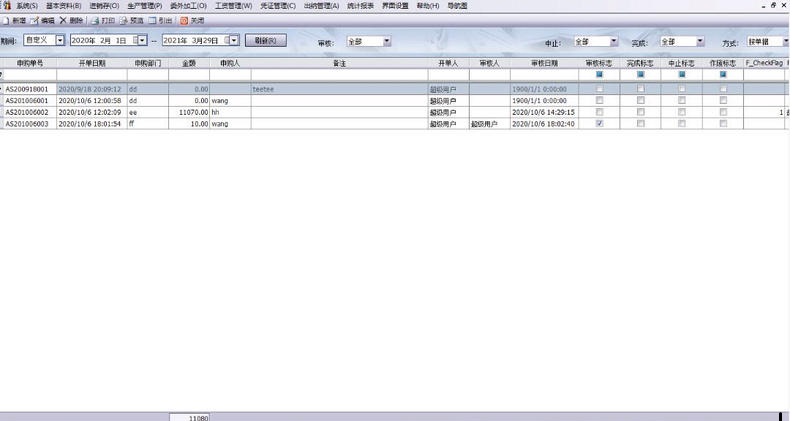This screenshot has height=421, width=792.
Task: Click the 打印 (Print) toolbar icon
Action: click(x=95, y=21)
